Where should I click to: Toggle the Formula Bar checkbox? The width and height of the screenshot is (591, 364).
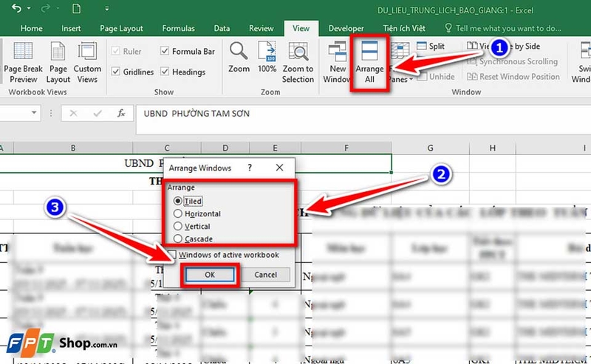point(164,51)
